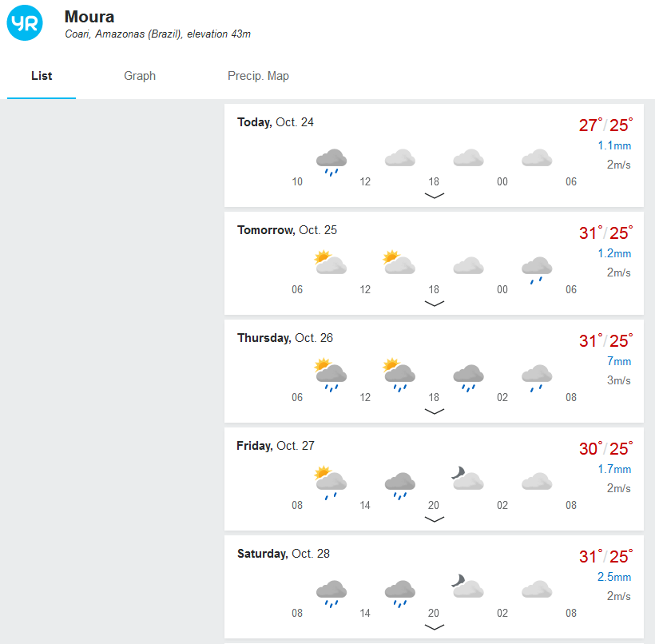The width and height of the screenshot is (655, 644).
Task: Click Friday's 08–14 sun and light rain icon
Action: pos(331,483)
